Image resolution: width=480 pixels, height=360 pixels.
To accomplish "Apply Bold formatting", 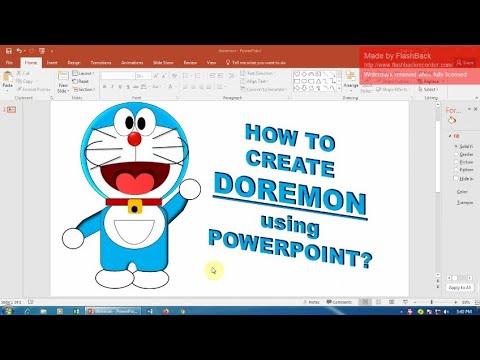I will click(x=104, y=87).
